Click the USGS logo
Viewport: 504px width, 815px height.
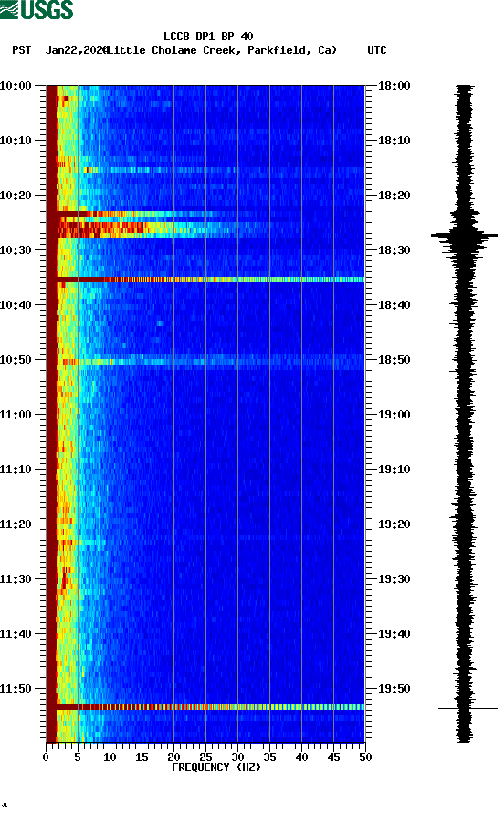coord(37,9)
